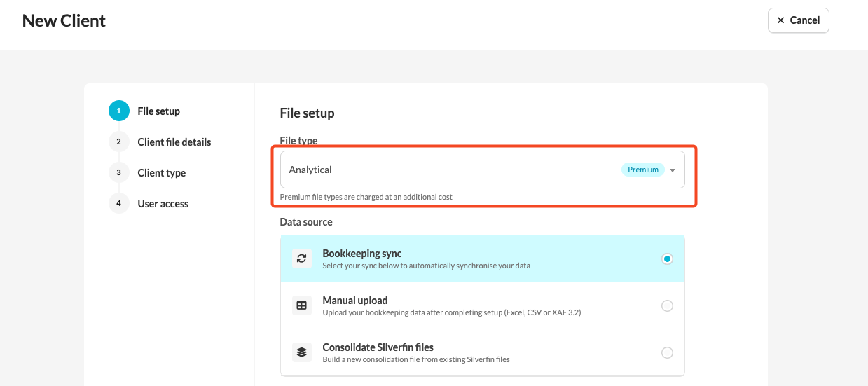Image resolution: width=868 pixels, height=386 pixels.
Task: Click the step 4 numbered circle
Action: point(119,203)
